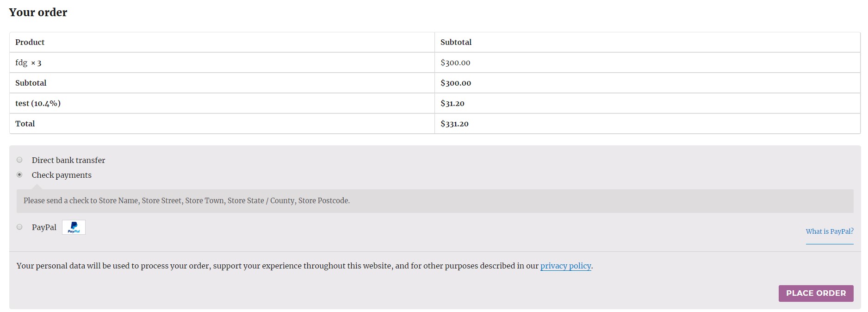
Task: Click the $31.20 tax amount
Action: (452, 103)
